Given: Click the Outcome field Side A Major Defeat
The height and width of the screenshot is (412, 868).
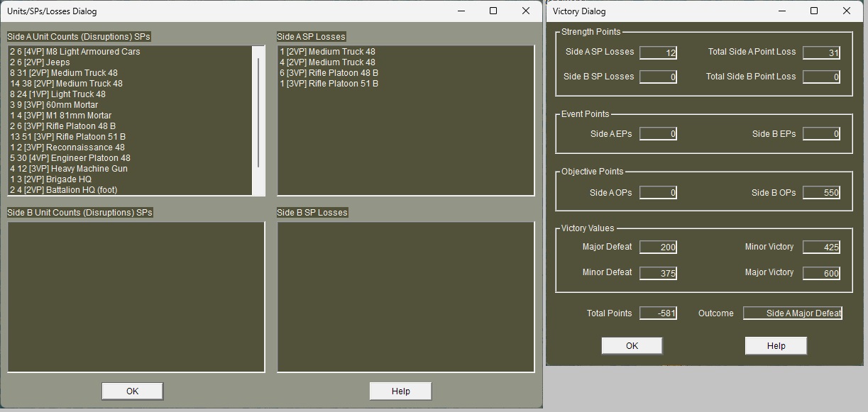Looking at the screenshot, I should click(793, 313).
